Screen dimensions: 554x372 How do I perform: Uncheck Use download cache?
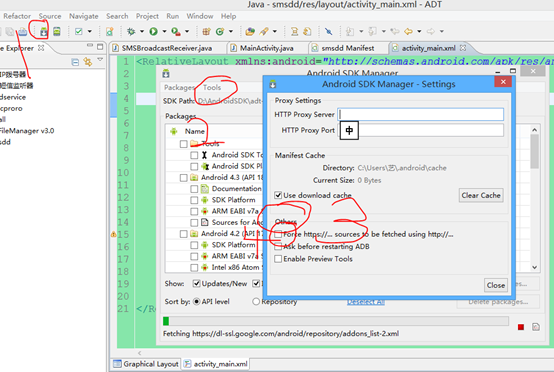click(x=278, y=195)
